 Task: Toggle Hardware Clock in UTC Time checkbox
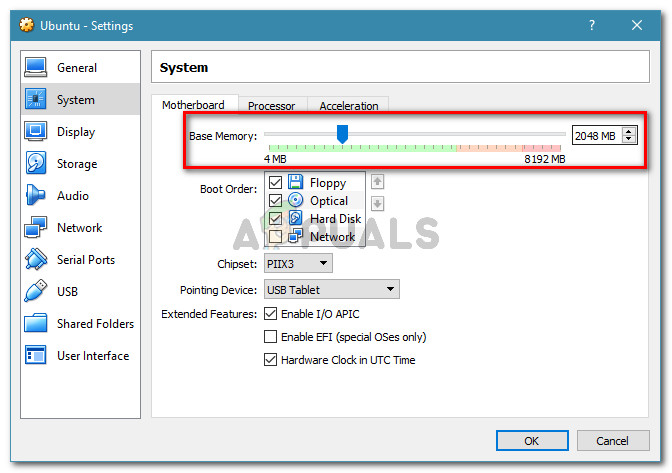[270, 359]
